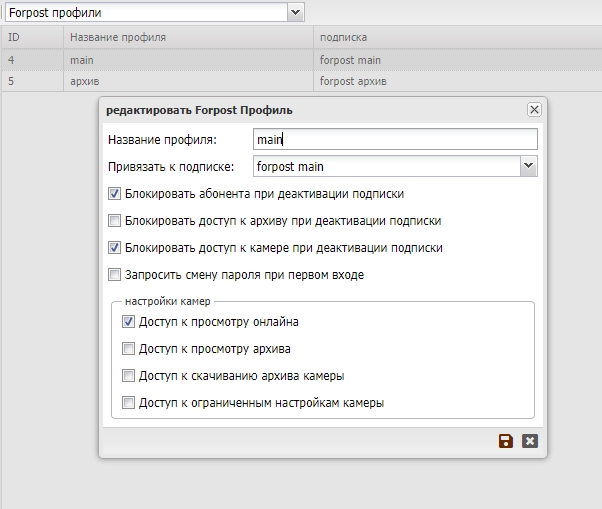Click the 'подписка' column header
Screen dimensions: 602x509
point(456,37)
